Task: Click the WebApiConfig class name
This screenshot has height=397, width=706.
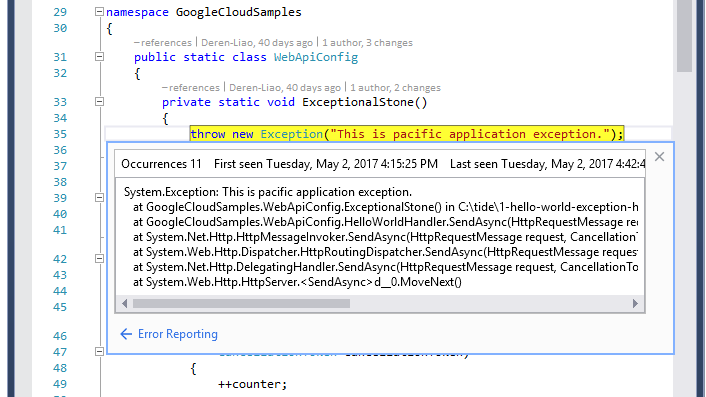Action: coord(316,57)
